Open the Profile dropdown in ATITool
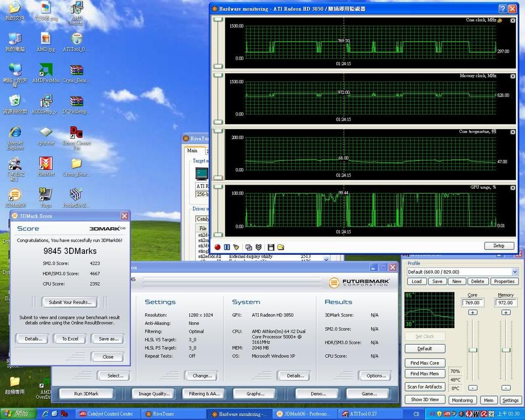 [x=515, y=272]
